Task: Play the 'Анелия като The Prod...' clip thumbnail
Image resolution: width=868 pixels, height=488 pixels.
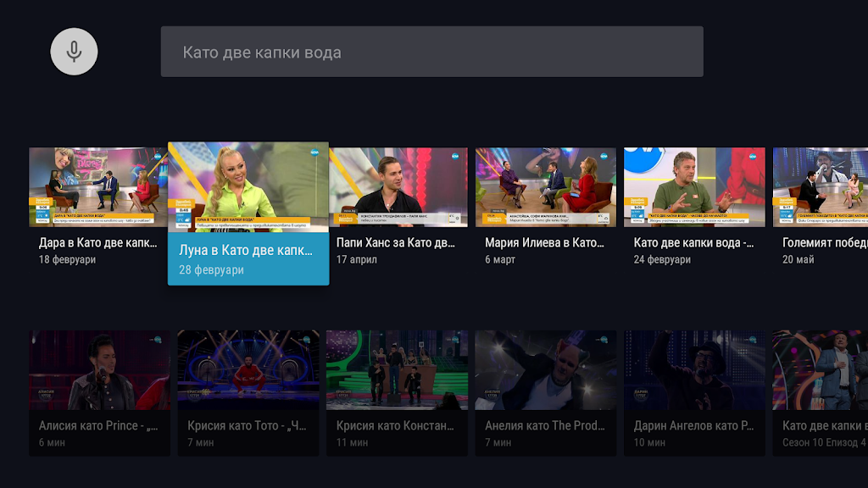Action: point(546,370)
